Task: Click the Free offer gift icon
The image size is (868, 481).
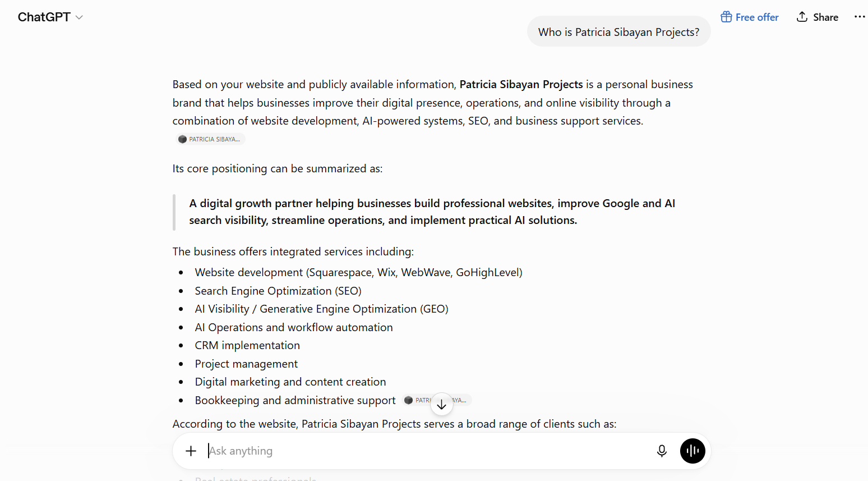Action: tap(726, 17)
